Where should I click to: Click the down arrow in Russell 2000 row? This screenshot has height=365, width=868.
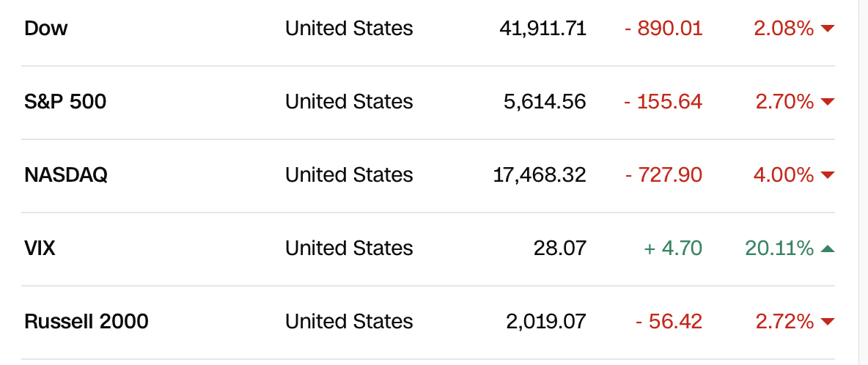(x=828, y=322)
